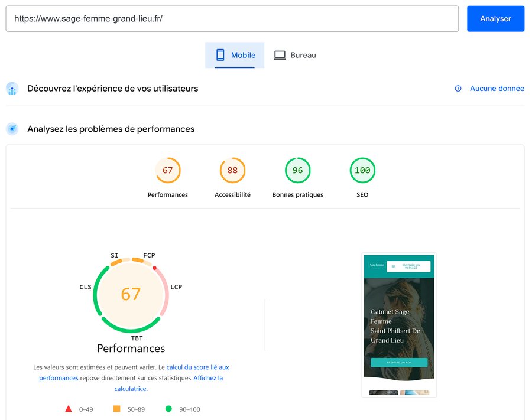Screen dimensions: 532x420
Task: Click the SEO score circle showing 100
Action: point(362,170)
